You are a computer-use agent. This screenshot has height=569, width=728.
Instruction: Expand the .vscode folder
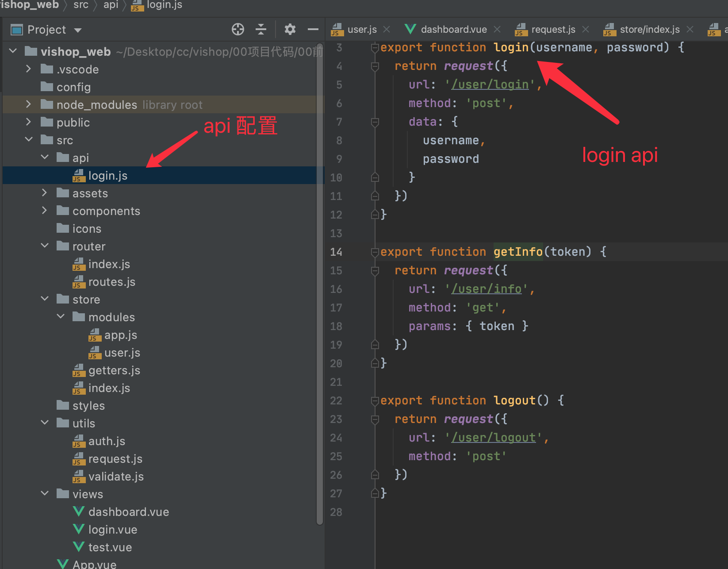coord(29,69)
